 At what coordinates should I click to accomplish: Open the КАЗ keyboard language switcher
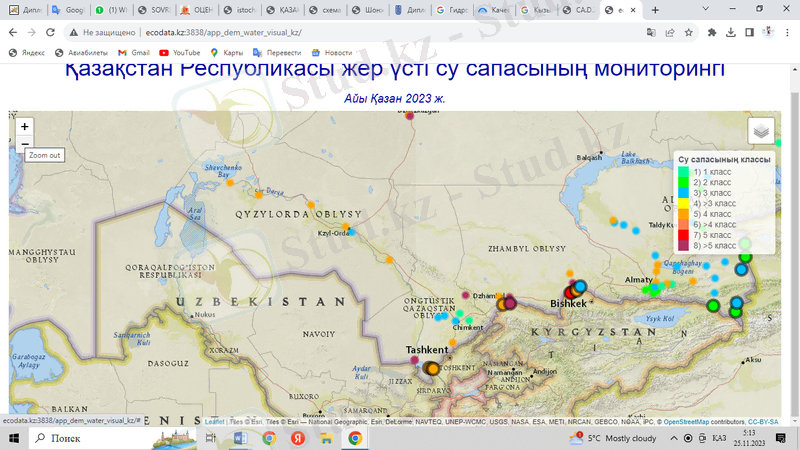click(x=718, y=438)
